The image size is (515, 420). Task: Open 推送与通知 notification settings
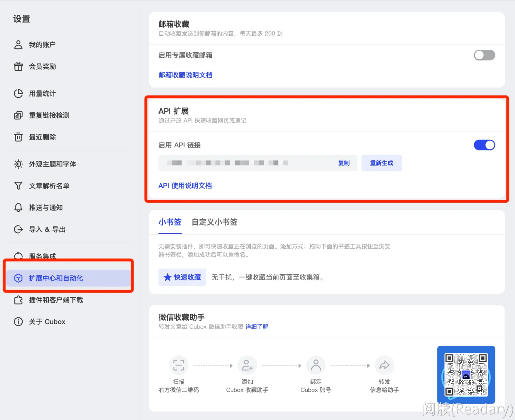(x=46, y=207)
